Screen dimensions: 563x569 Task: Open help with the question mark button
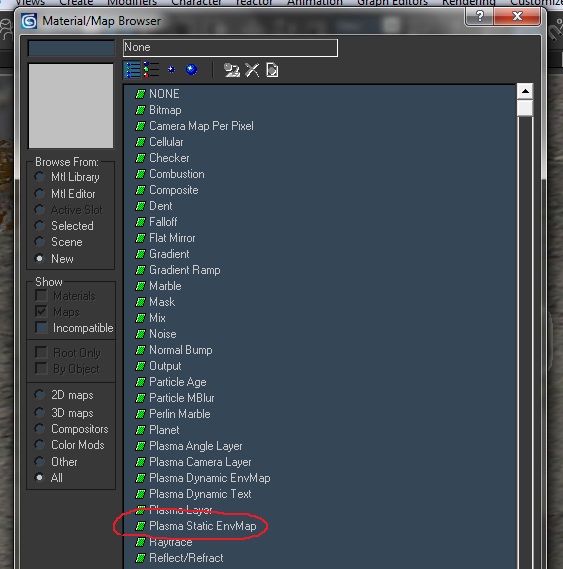coord(480,16)
